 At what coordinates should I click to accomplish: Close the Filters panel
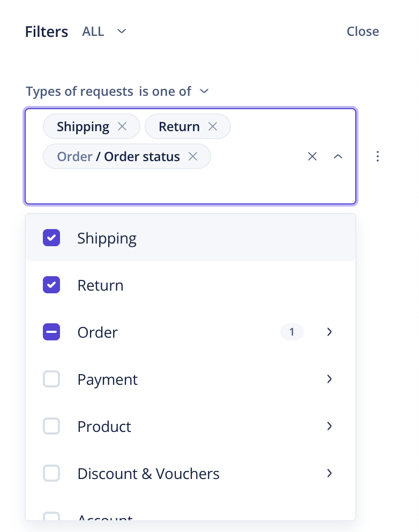[363, 32]
